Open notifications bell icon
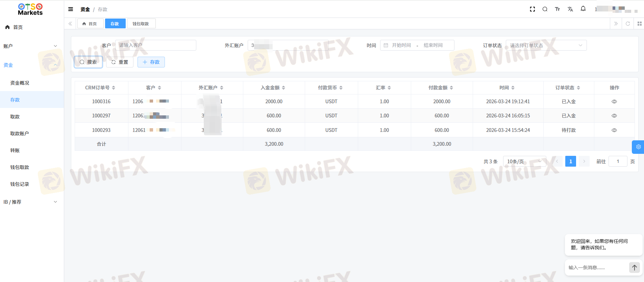The image size is (644, 282). pyautogui.click(x=583, y=9)
